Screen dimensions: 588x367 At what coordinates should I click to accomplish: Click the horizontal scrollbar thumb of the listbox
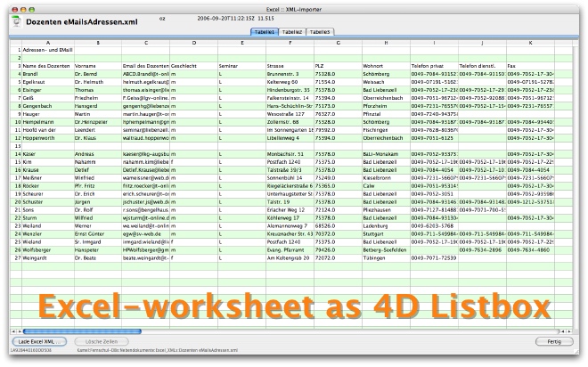82,331
